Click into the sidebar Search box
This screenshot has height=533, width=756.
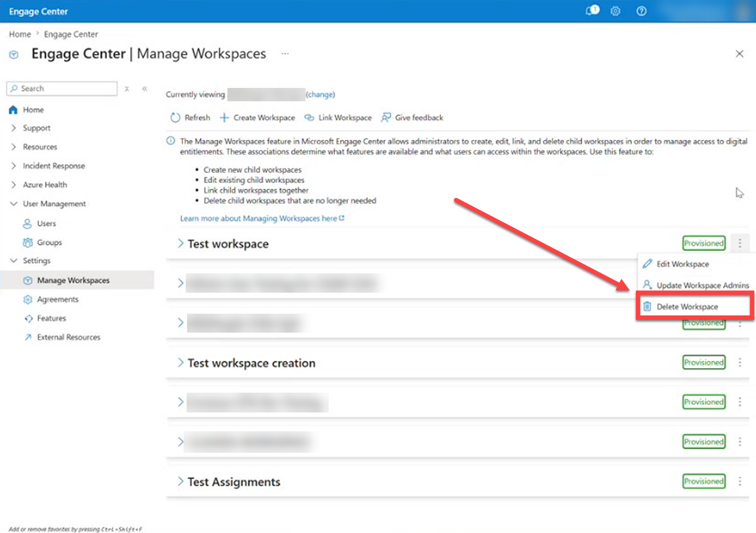(62, 88)
